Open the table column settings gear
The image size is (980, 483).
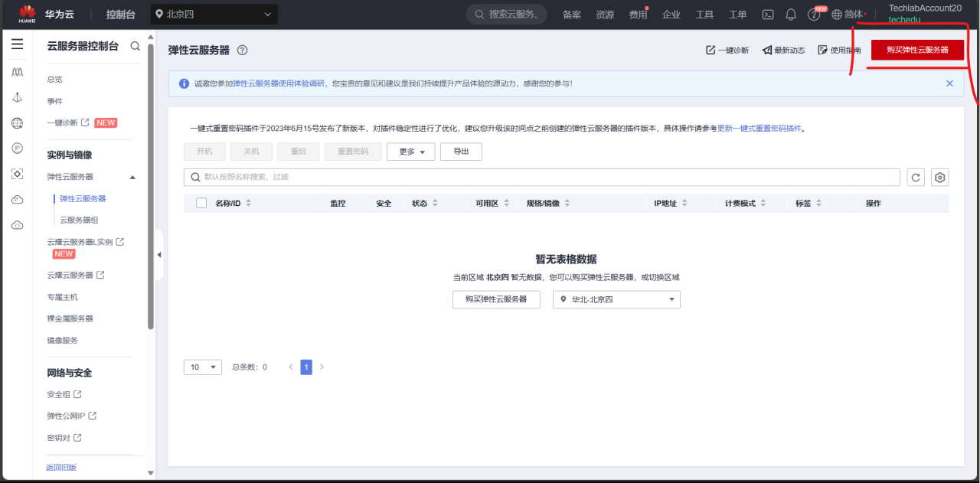939,177
